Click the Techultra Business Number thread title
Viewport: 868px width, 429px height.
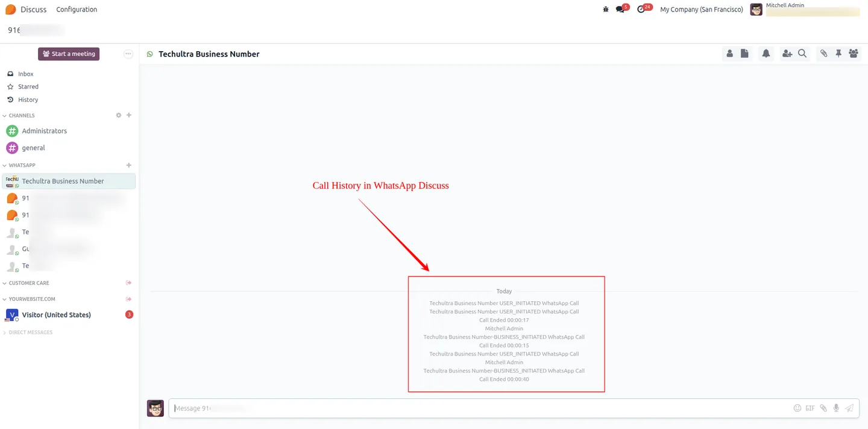tap(209, 54)
